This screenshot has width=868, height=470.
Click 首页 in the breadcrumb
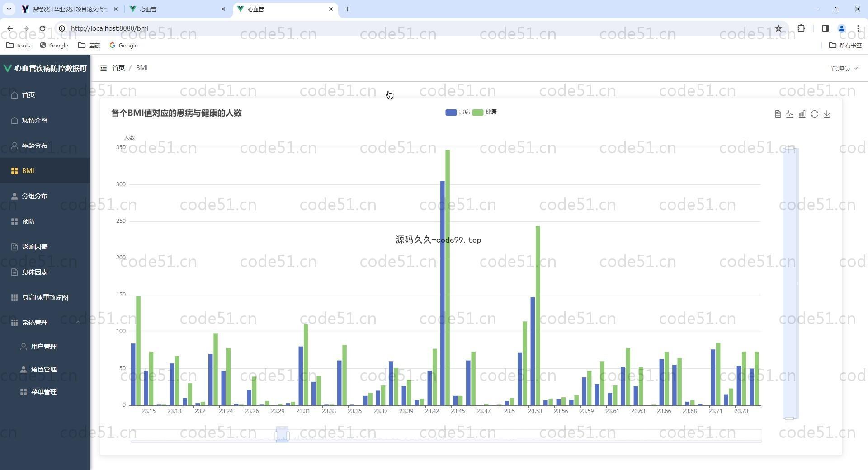click(118, 68)
